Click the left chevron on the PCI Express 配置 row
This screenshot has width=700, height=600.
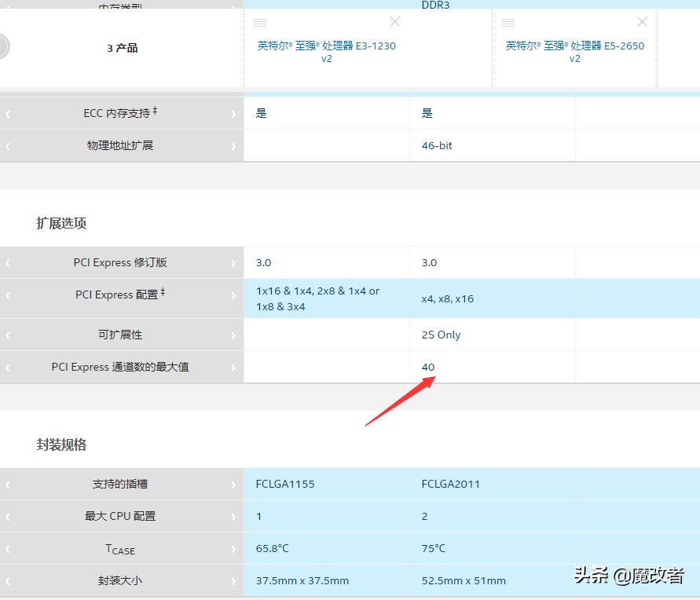pos(8,295)
